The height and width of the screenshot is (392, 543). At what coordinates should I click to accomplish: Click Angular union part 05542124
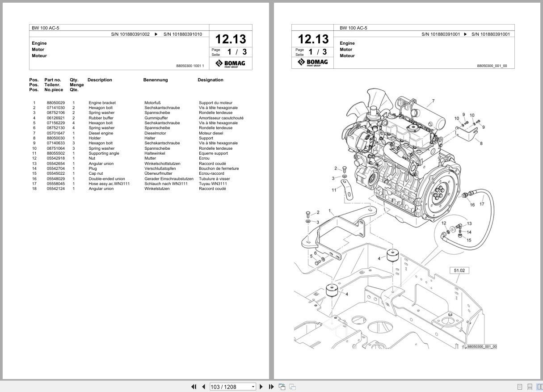[56, 189]
